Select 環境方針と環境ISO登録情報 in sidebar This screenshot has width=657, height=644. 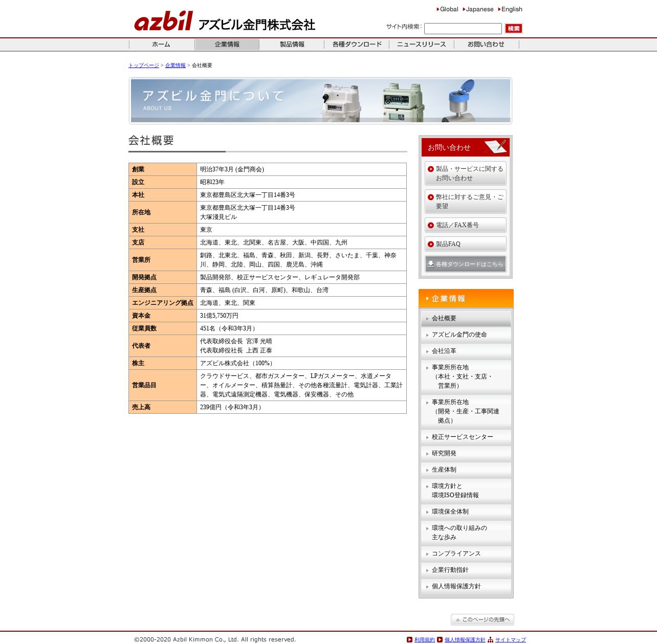[x=466, y=491]
